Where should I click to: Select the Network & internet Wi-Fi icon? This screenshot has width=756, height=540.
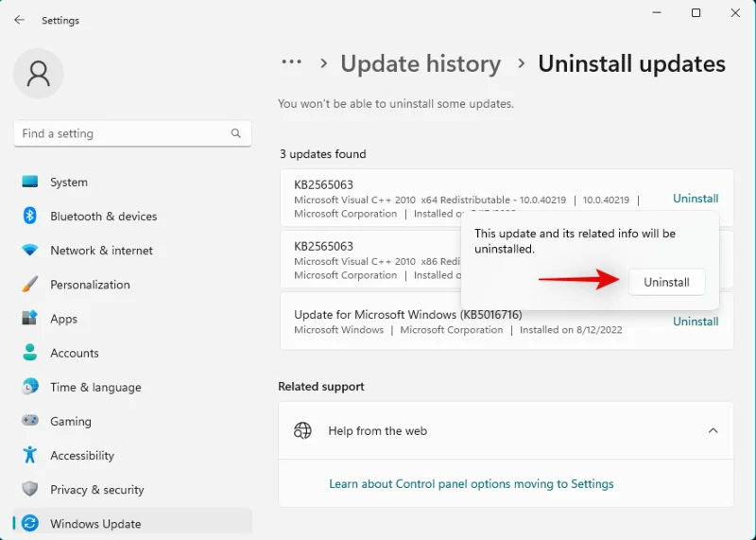30,251
